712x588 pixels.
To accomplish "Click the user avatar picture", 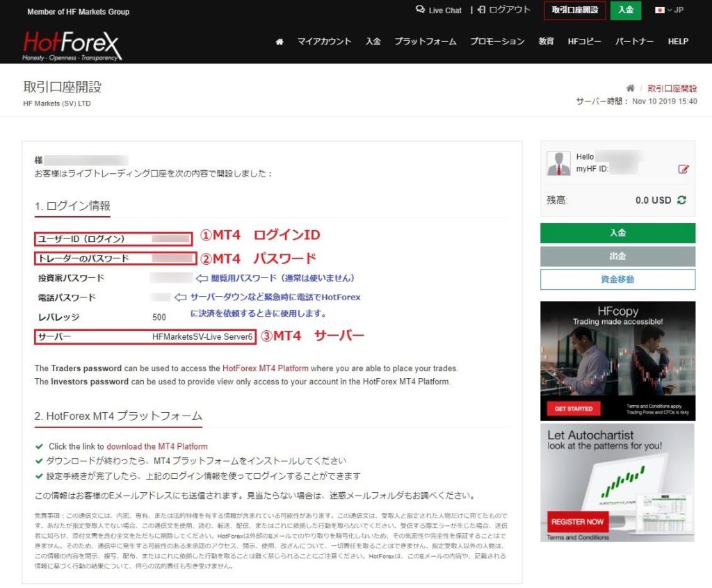I will [x=558, y=163].
